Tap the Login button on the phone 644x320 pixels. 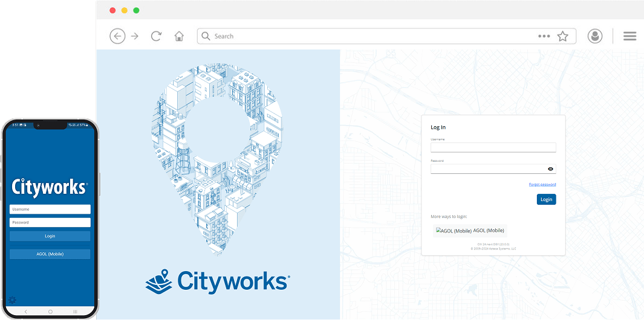pyautogui.click(x=50, y=236)
